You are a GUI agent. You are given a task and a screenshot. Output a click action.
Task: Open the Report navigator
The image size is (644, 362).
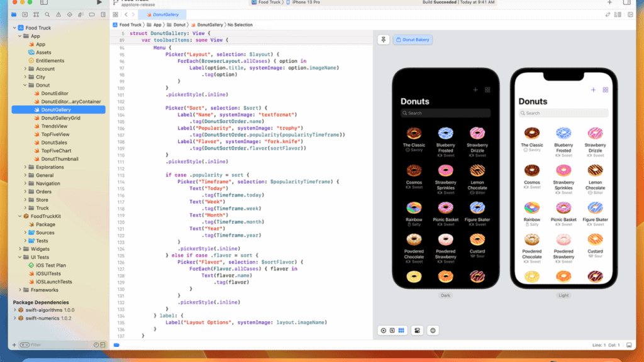tap(103, 14)
